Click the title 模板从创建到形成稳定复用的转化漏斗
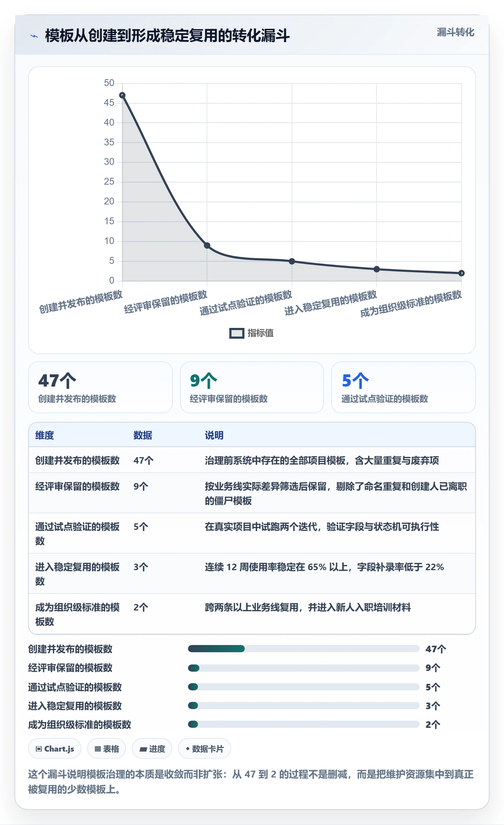The height and width of the screenshot is (825, 504). (167, 36)
